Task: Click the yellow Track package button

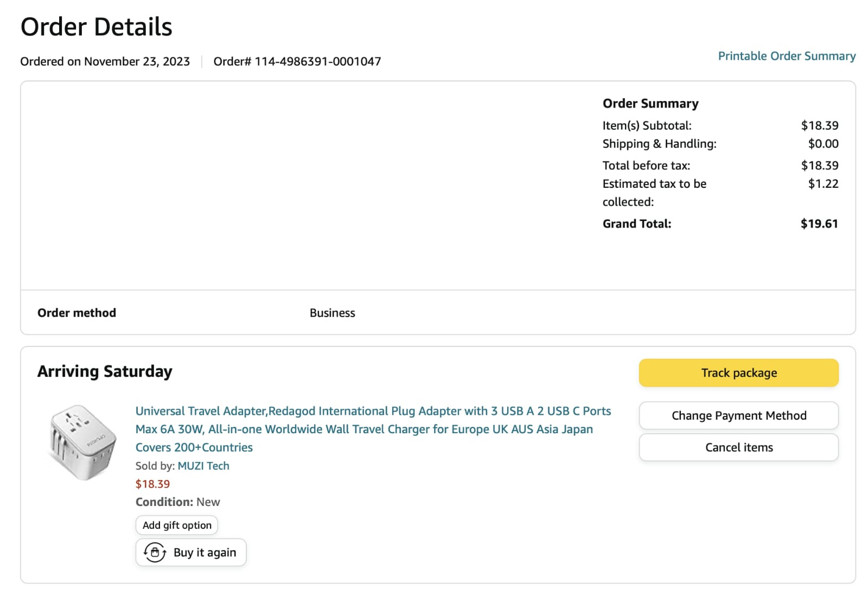Action: [x=738, y=372]
